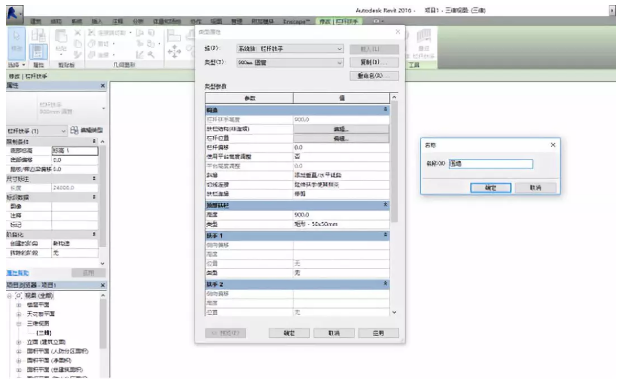Viewport: 622px width, 386px height.
Task: Click the 底部标高 value field
Action: click(x=75, y=151)
